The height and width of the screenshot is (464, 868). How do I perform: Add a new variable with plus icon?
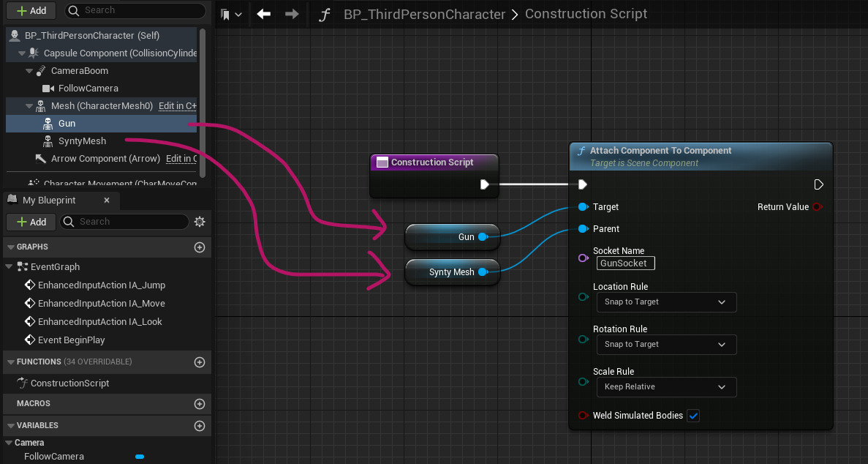coord(200,426)
